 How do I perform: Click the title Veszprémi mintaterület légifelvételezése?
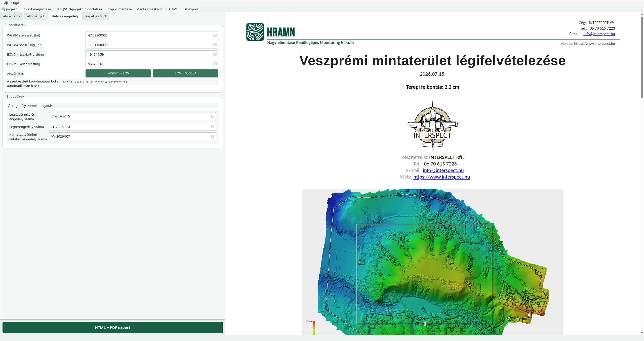[432, 61]
